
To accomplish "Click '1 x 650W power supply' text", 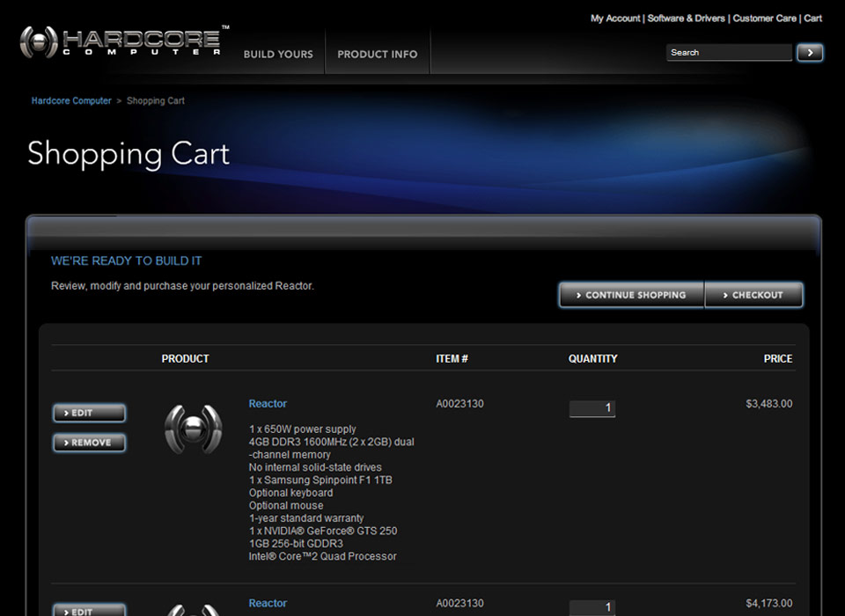I will tap(302, 429).
